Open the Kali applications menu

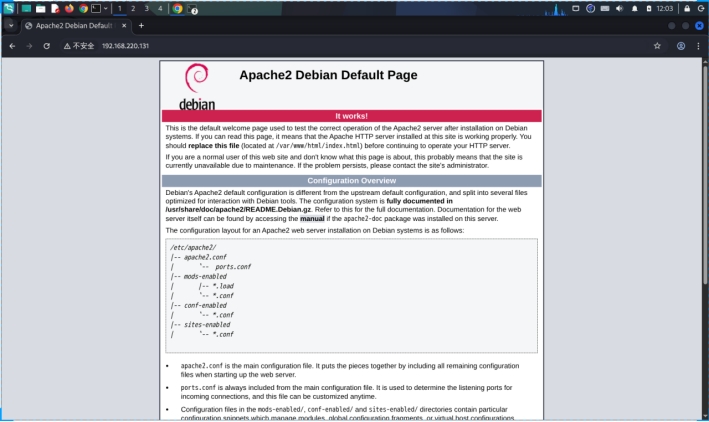9,8
